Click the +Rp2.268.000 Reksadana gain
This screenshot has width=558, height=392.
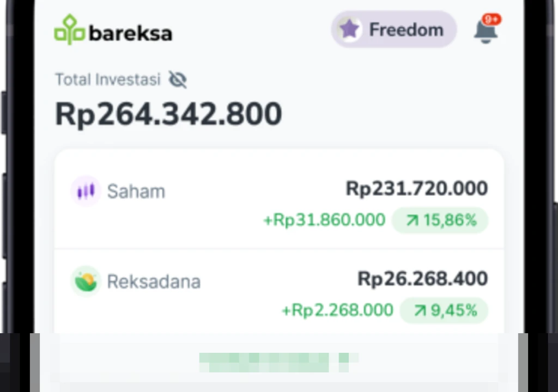point(337,310)
